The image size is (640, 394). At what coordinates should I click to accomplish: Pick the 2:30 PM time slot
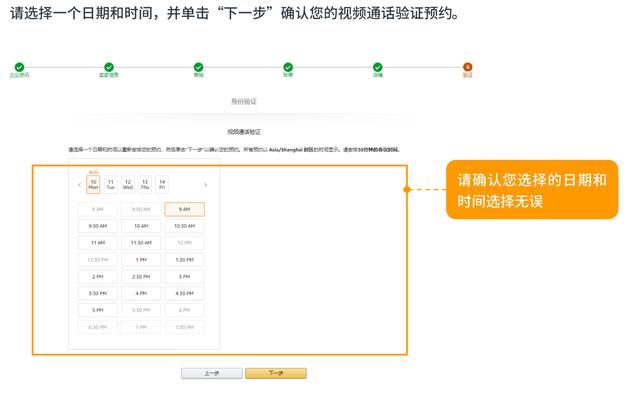tap(141, 276)
